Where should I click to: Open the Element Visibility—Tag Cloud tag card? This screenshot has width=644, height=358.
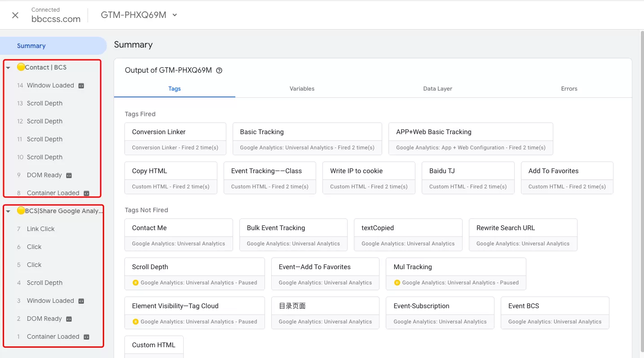(x=194, y=313)
